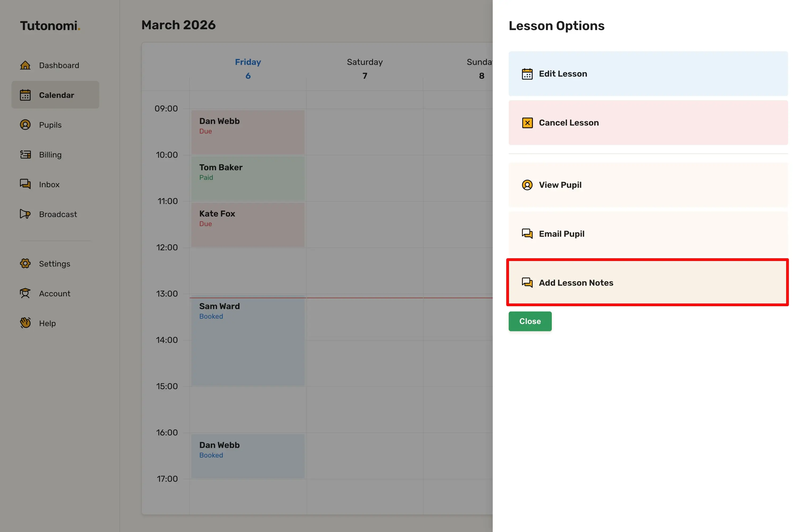Click the Help waving hand icon
Image resolution: width=804 pixels, height=532 pixels.
click(x=25, y=323)
